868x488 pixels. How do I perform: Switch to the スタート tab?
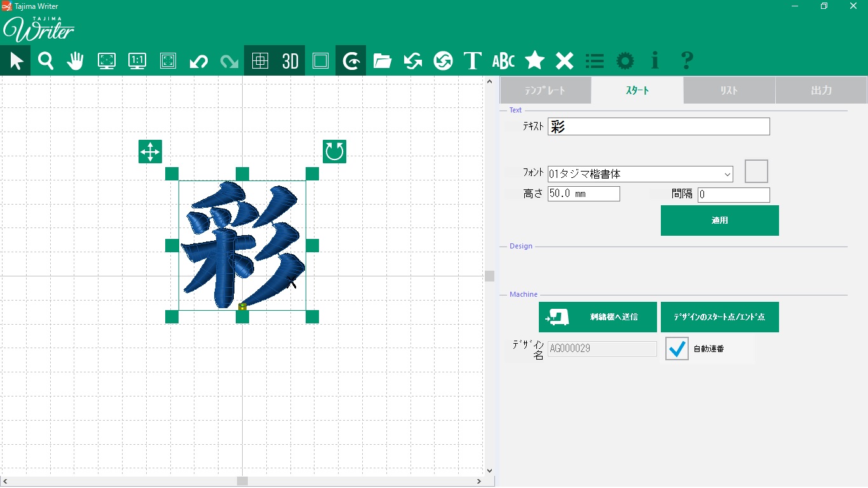point(637,90)
